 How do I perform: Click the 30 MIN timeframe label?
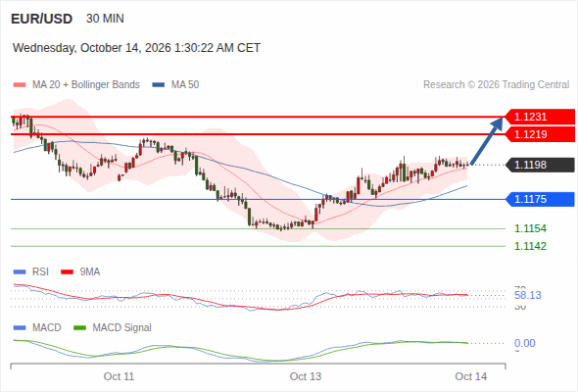point(105,19)
